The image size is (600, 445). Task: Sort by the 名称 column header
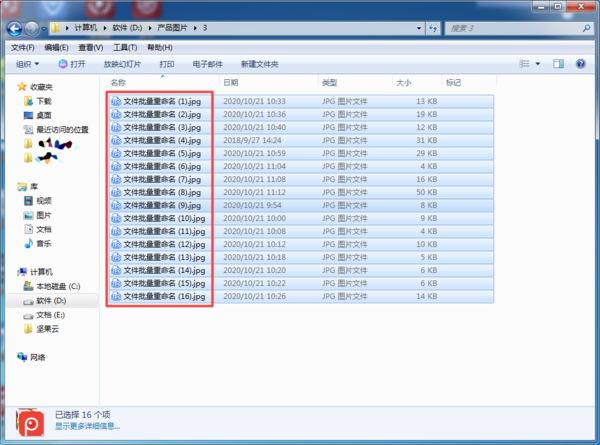(118, 83)
